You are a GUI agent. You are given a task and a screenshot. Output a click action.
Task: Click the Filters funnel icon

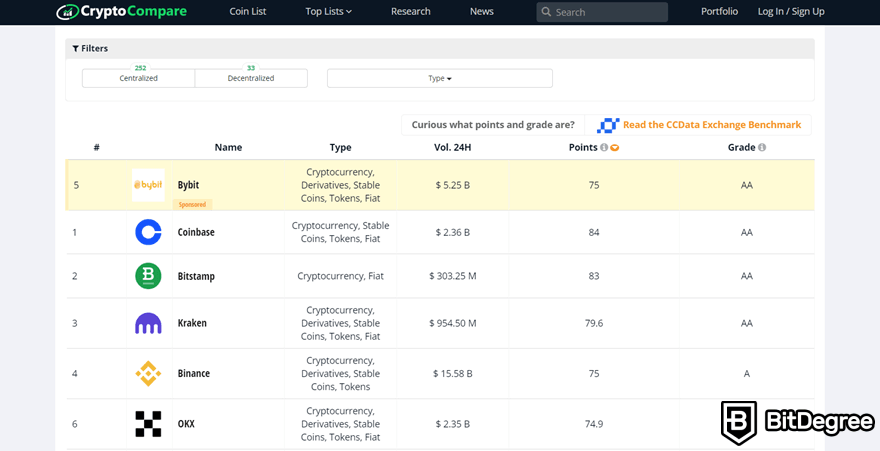(75, 49)
